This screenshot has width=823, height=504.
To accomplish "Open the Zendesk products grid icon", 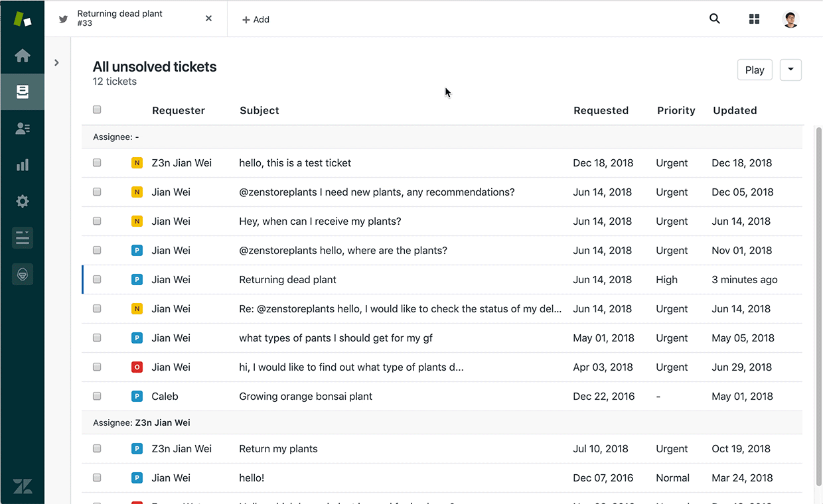I will point(754,19).
